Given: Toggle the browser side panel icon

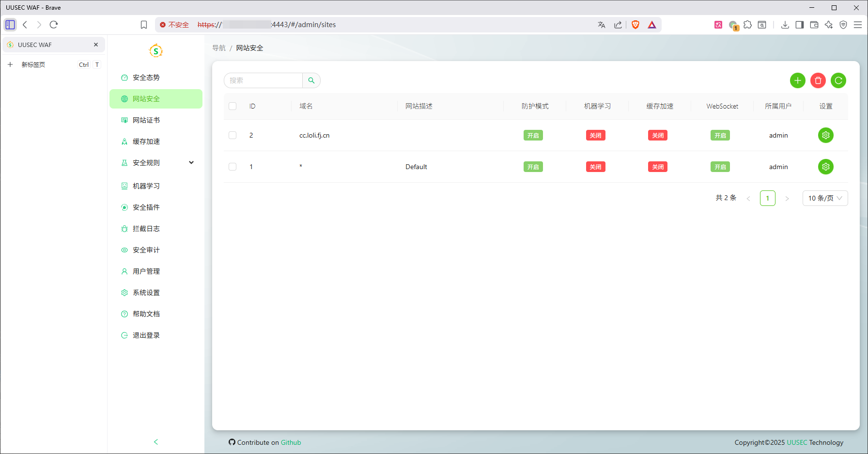Looking at the screenshot, I should [800, 25].
